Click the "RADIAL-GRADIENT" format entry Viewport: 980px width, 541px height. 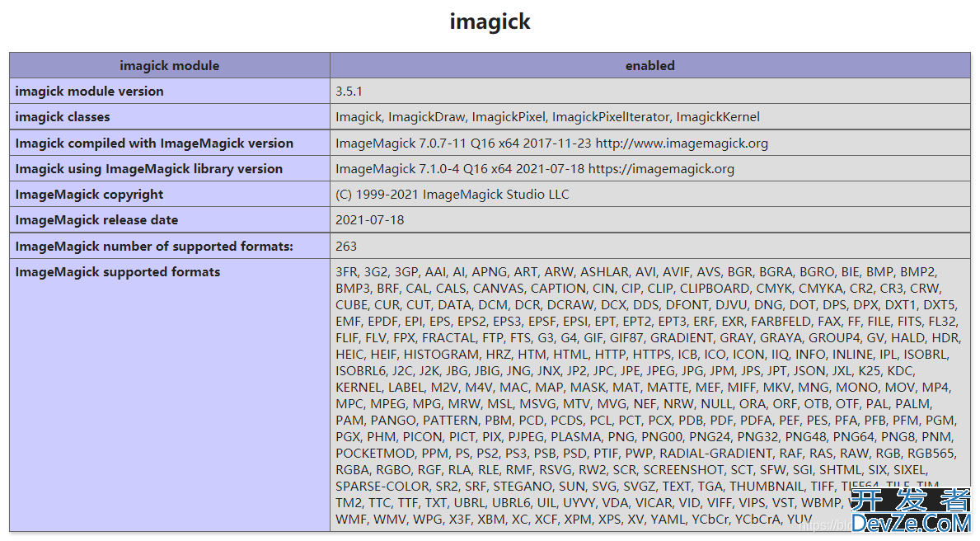pos(715,454)
